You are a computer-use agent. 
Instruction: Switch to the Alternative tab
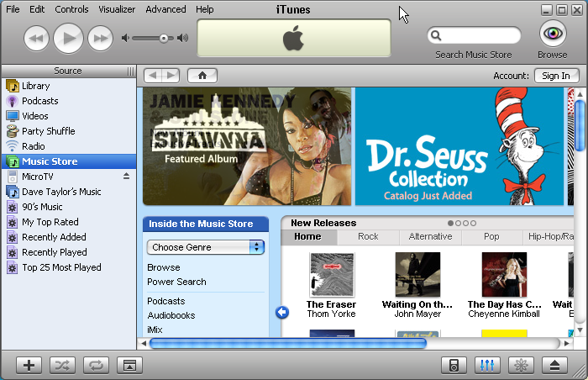[x=430, y=236]
